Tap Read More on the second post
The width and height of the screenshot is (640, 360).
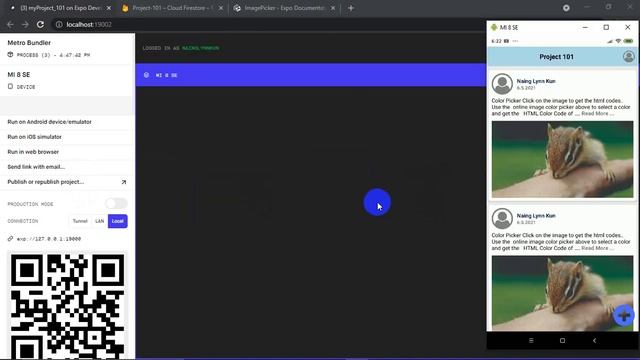click(598, 248)
